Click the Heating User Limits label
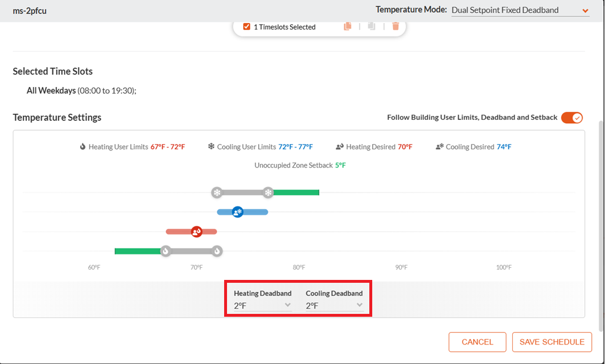 tap(119, 147)
